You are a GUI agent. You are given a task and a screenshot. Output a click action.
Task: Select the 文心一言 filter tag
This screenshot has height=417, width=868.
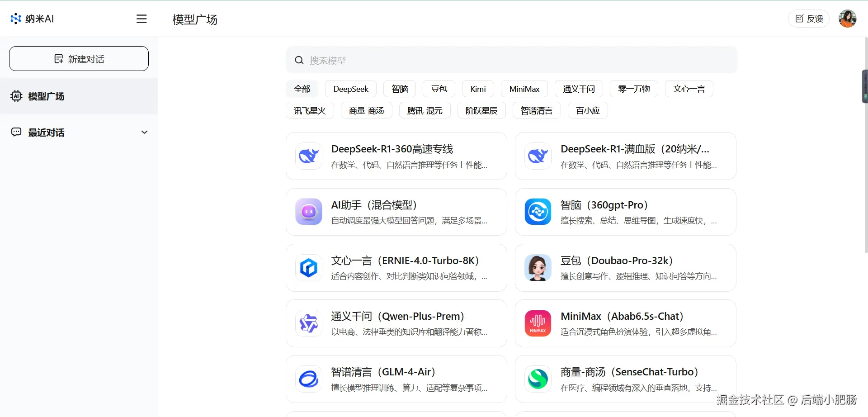[689, 89]
